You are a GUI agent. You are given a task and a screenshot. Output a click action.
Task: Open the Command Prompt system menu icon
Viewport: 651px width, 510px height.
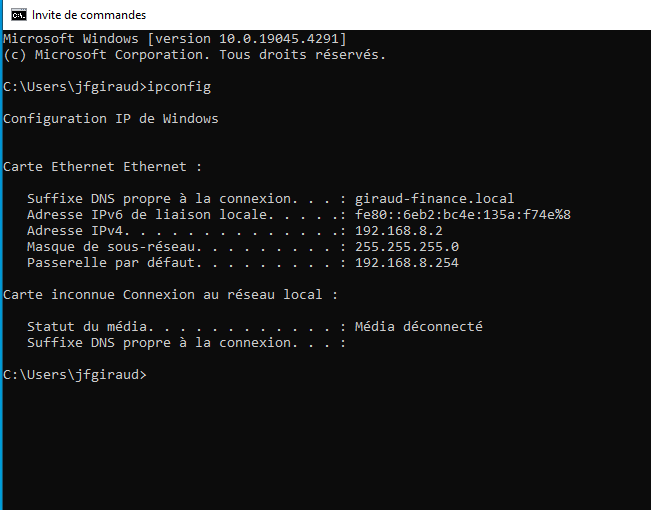coord(19,15)
